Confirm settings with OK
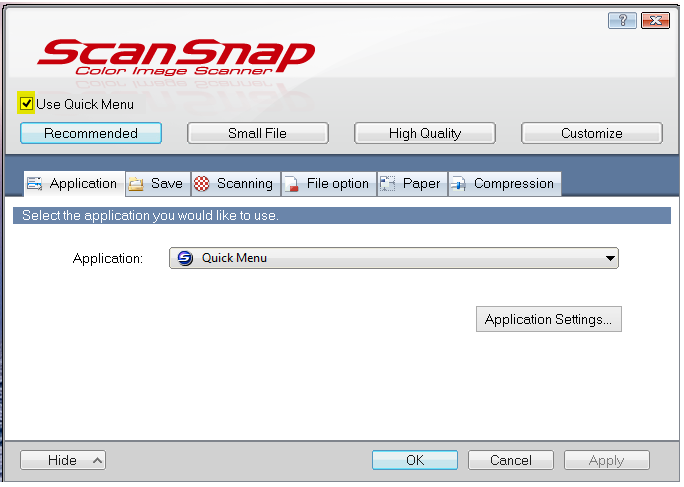This screenshot has width=684, height=487. click(414, 460)
